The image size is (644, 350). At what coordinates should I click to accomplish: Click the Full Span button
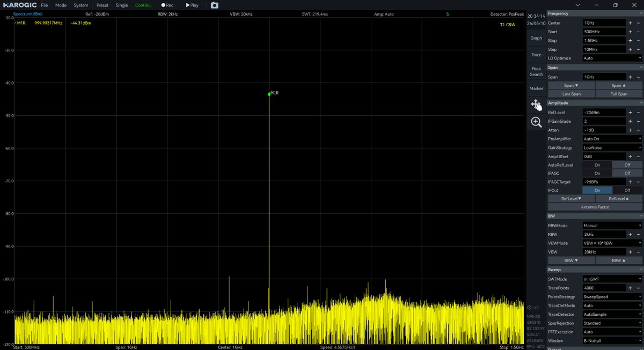coord(619,94)
